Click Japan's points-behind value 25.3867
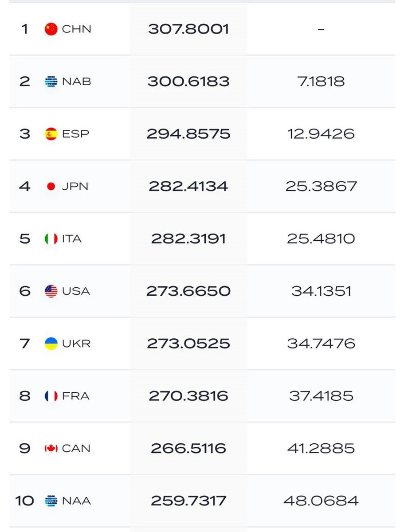The width and height of the screenshot is (408, 532). pyautogui.click(x=321, y=187)
